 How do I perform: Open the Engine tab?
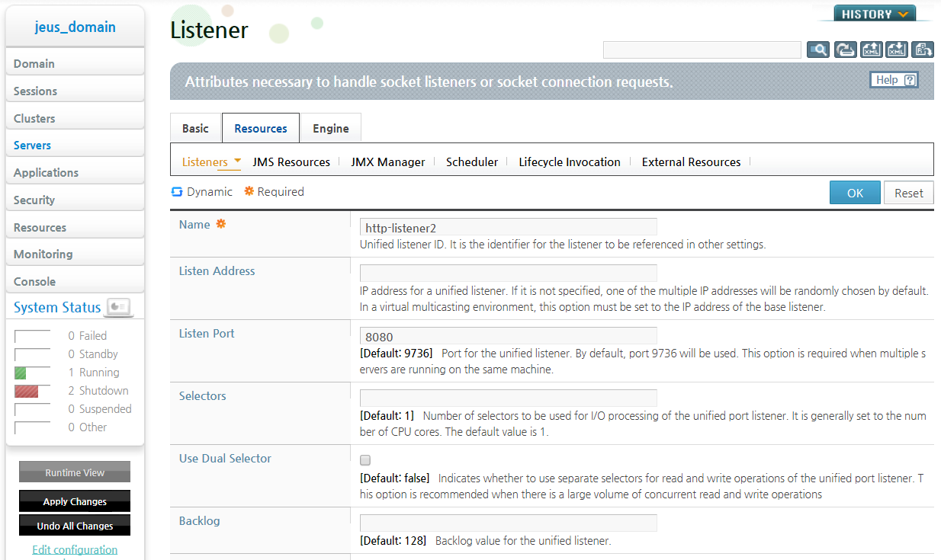(x=331, y=128)
